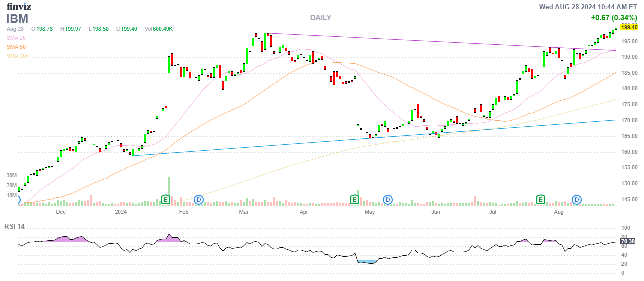Viewport: 644px width, 281px height.
Task: Select the Dec label on the time axis
Action: (61, 212)
